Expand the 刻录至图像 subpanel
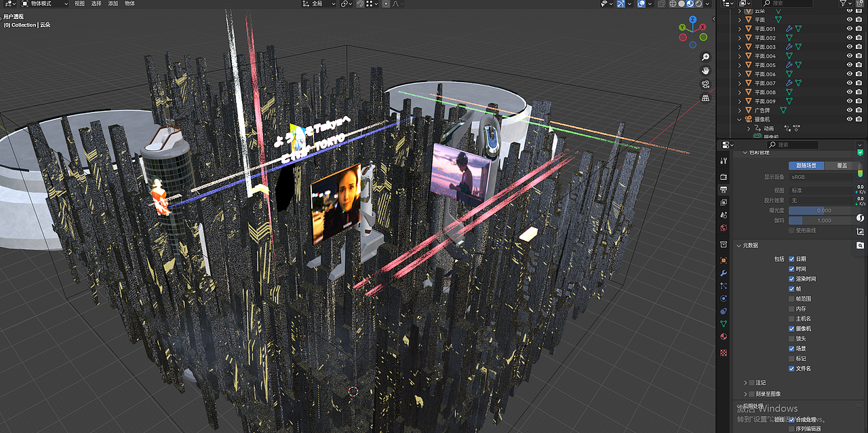This screenshot has width=868, height=433. pyautogui.click(x=745, y=394)
